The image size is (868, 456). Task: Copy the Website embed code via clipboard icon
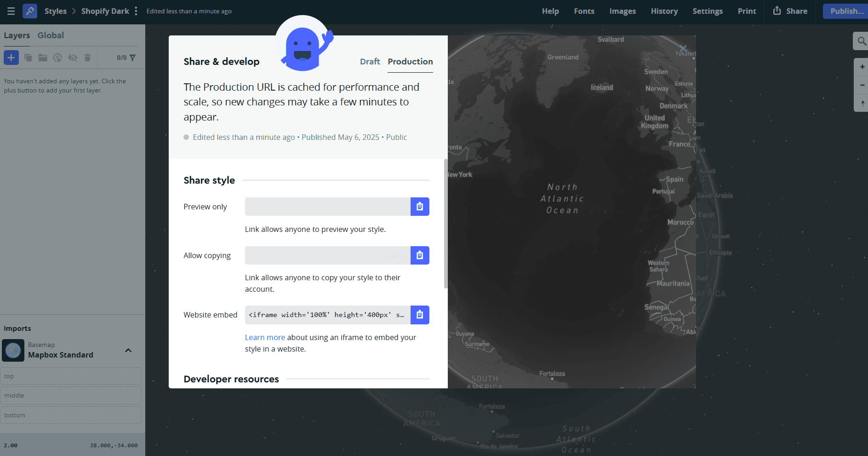[x=419, y=315]
